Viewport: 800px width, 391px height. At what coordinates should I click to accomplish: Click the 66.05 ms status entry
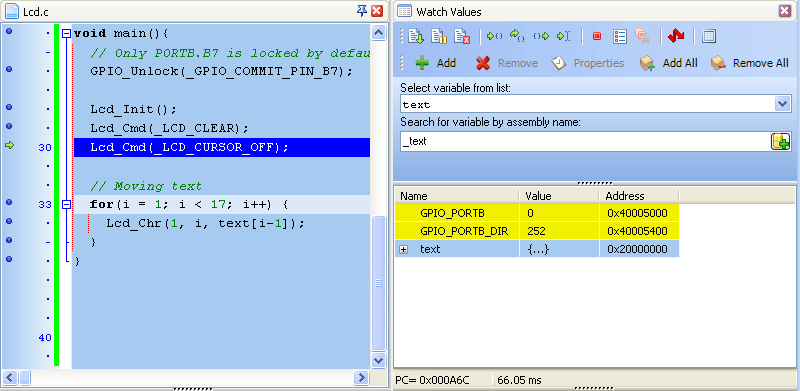(x=519, y=380)
